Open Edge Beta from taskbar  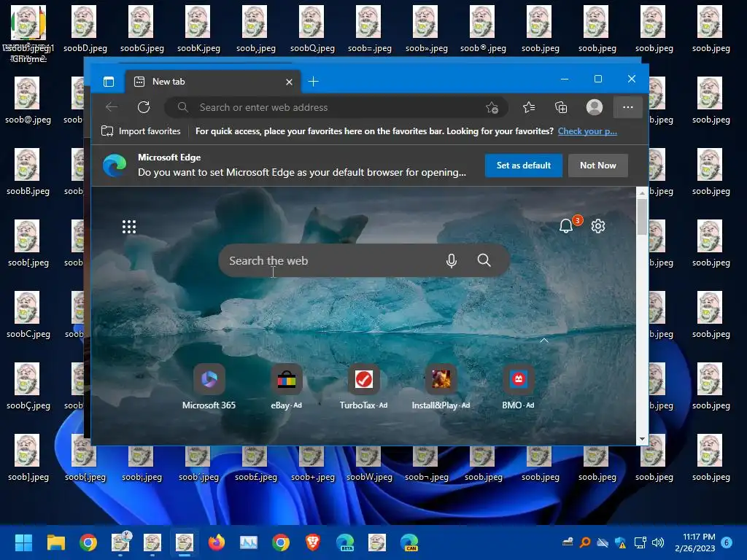coord(345,542)
